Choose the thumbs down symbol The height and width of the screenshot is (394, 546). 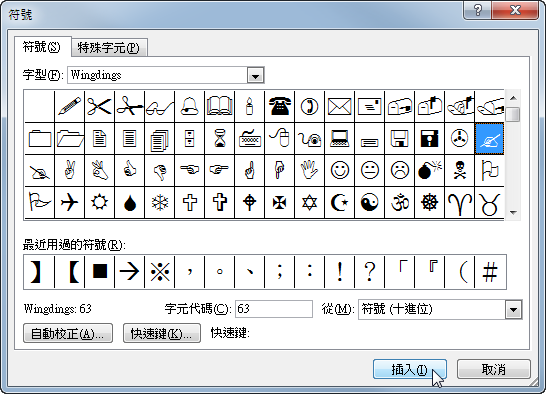click(159, 170)
